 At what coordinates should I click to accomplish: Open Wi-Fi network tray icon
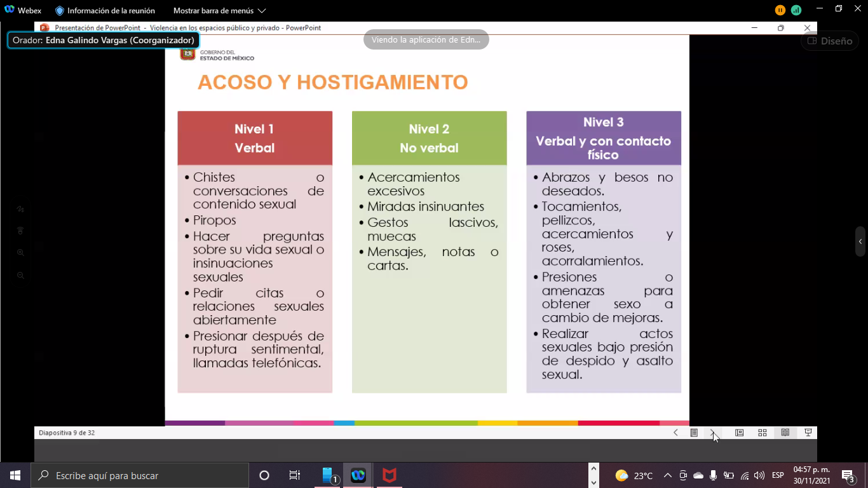click(745, 475)
